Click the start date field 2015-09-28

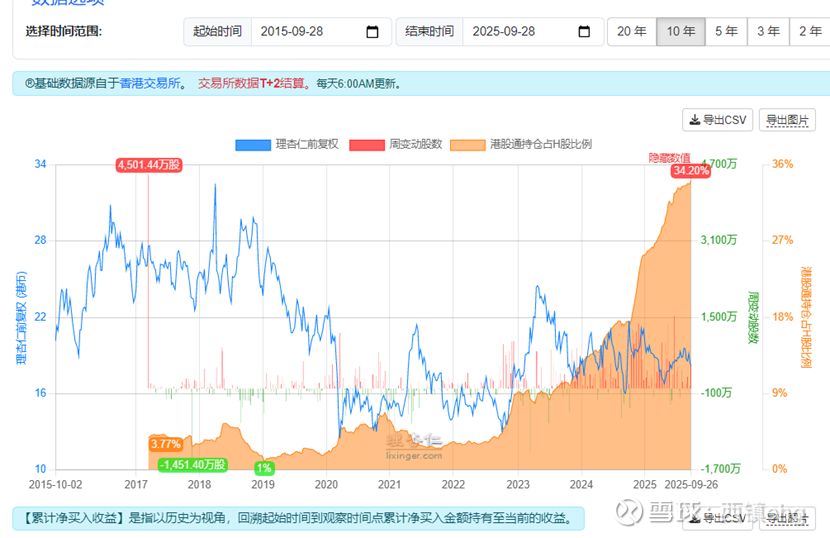[321, 32]
